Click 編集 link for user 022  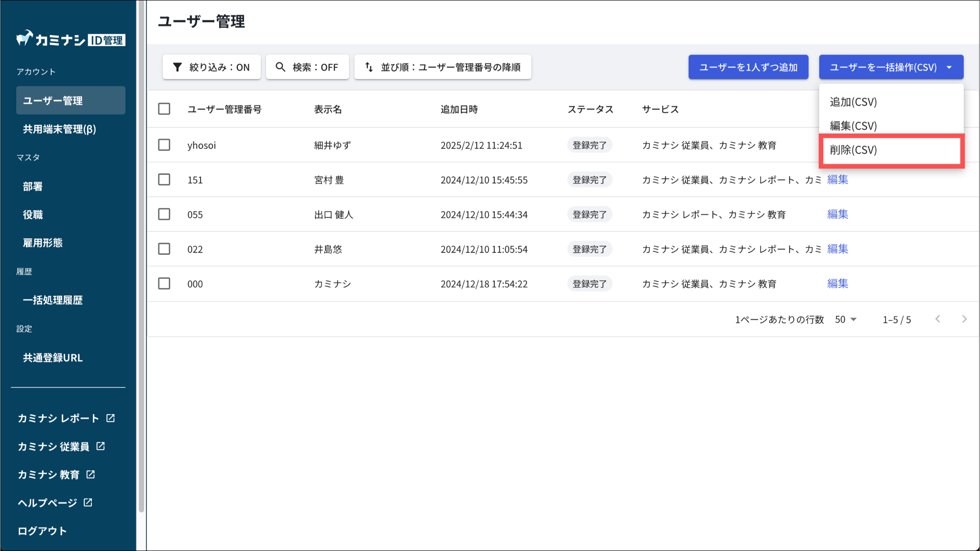click(837, 248)
